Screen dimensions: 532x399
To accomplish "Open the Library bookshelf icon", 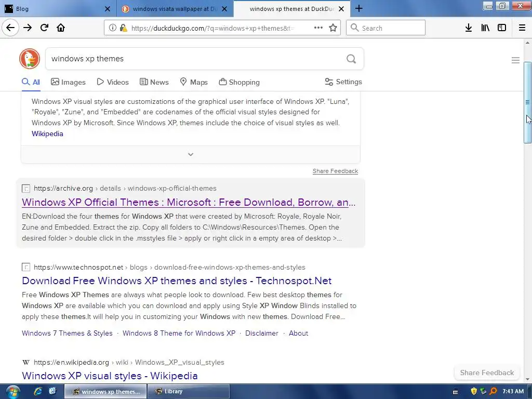I will [x=485, y=28].
